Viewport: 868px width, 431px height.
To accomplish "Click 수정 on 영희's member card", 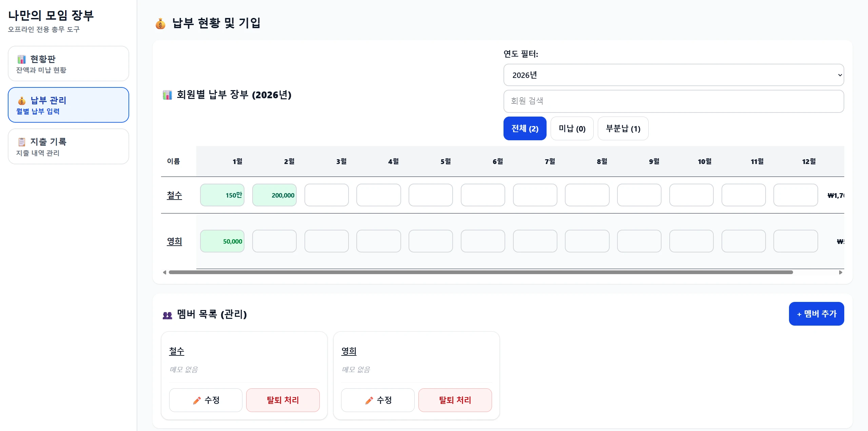I will (378, 400).
